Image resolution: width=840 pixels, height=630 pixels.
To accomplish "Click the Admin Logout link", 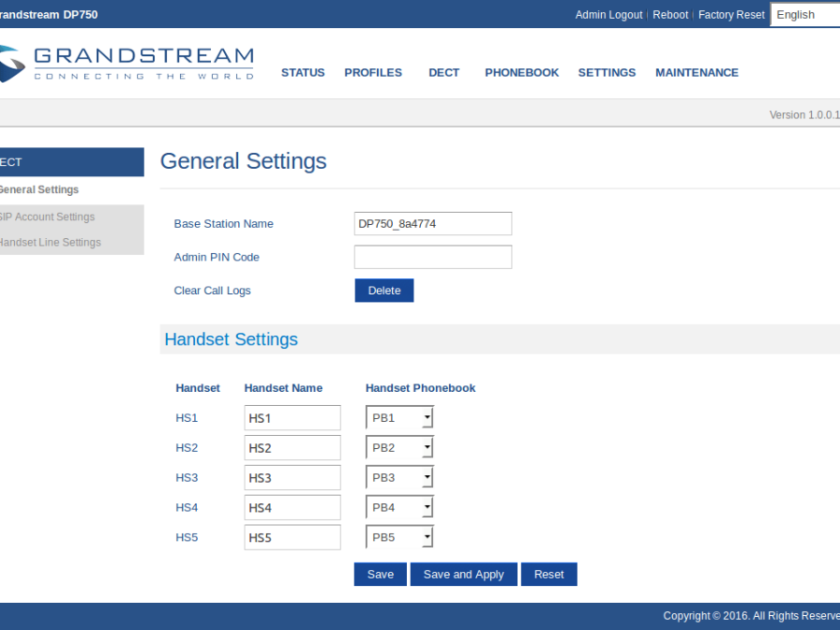I will click(609, 15).
